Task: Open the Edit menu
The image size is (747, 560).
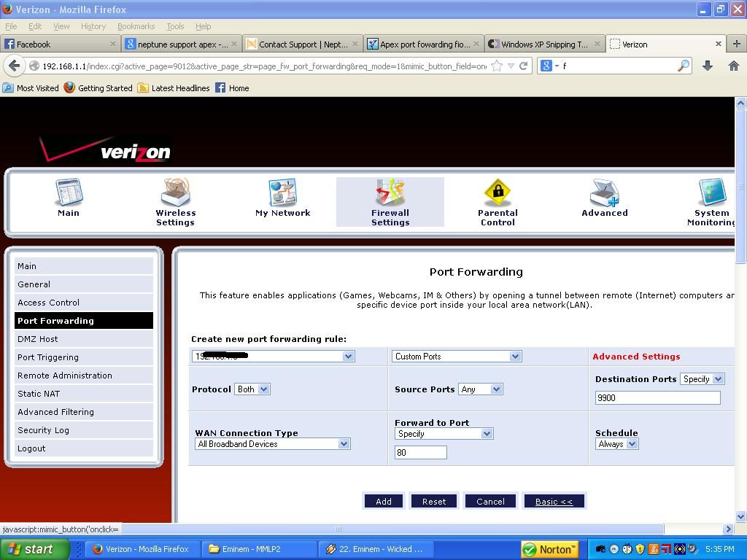Action: pos(35,26)
